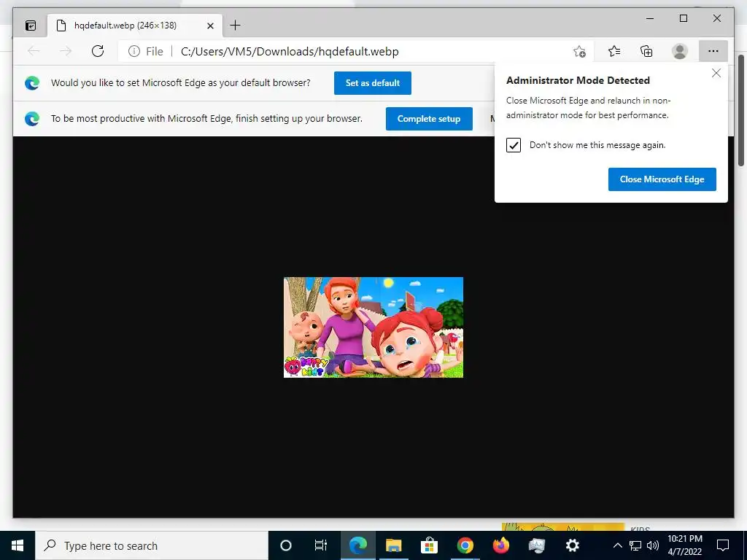The height and width of the screenshot is (560, 747).
Task: Click the Close Microsoft Edge button
Action: point(662,179)
